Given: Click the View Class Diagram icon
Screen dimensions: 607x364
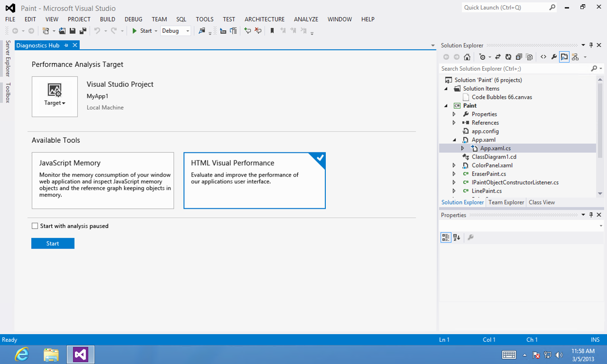Looking at the screenshot, I should point(575,57).
